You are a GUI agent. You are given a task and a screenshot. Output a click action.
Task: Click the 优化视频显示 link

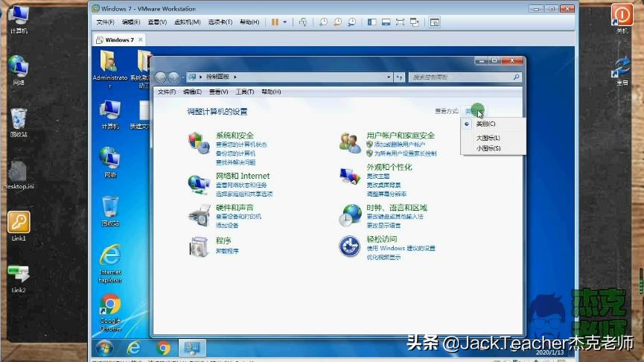click(383, 257)
